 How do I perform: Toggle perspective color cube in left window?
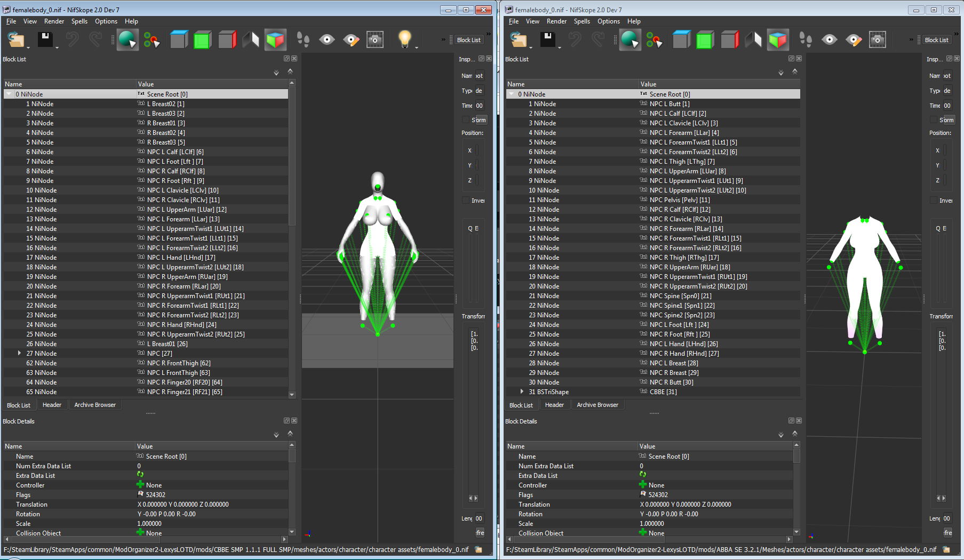[275, 40]
